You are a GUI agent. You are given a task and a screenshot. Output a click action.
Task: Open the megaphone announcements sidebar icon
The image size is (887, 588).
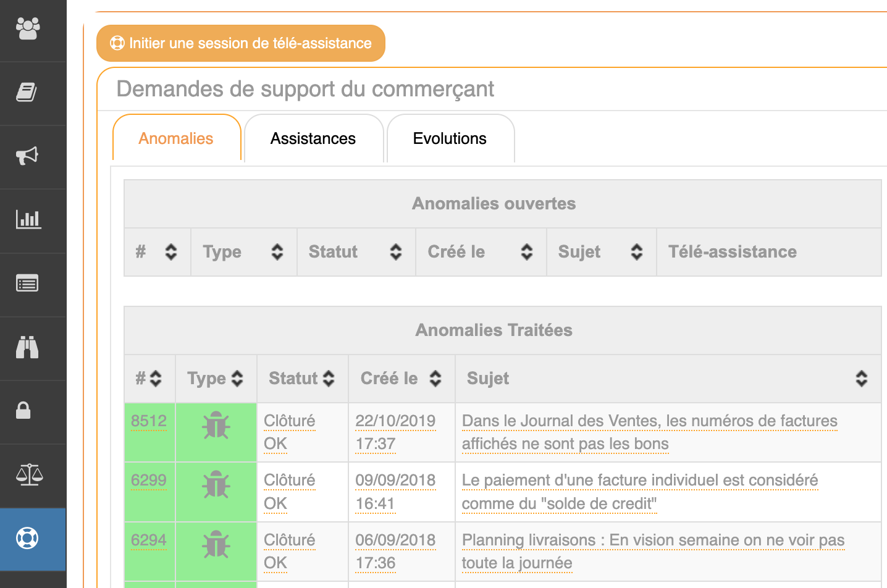point(27,156)
